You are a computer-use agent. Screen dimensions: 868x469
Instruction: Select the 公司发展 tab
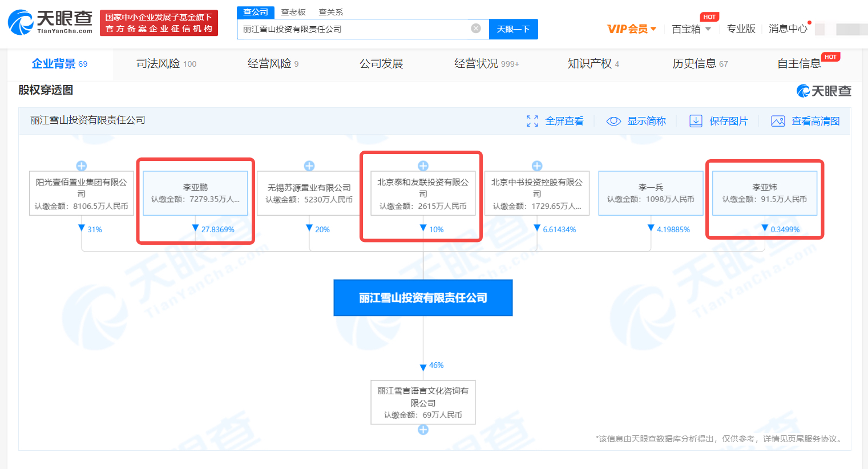click(x=381, y=64)
